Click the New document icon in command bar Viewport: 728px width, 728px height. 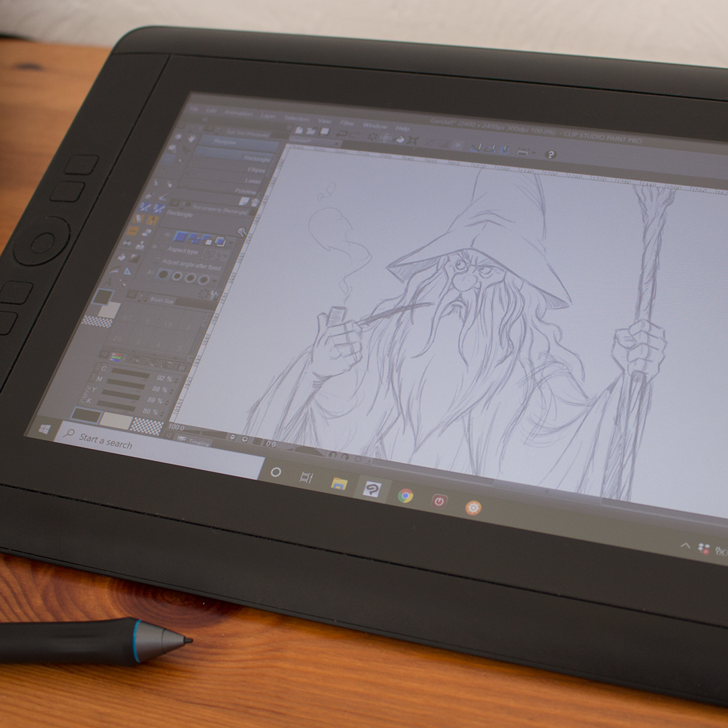(x=299, y=131)
